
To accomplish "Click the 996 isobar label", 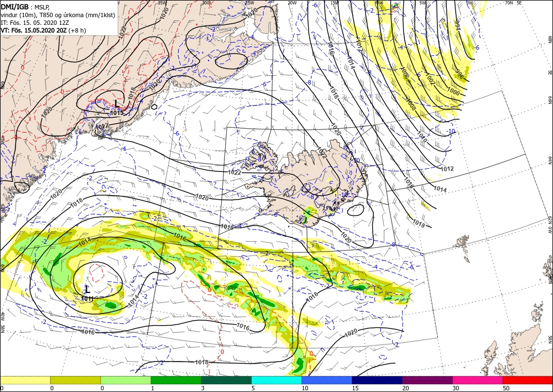I will (x=460, y=75).
